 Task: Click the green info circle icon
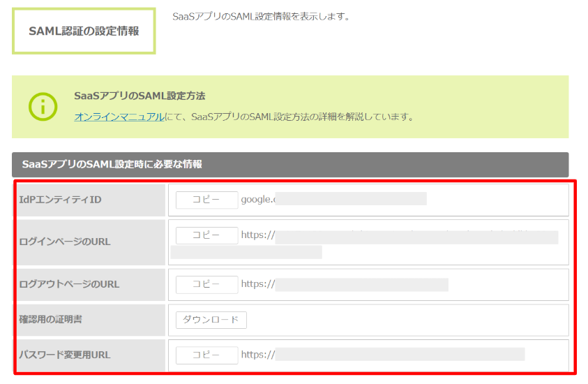click(43, 107)
